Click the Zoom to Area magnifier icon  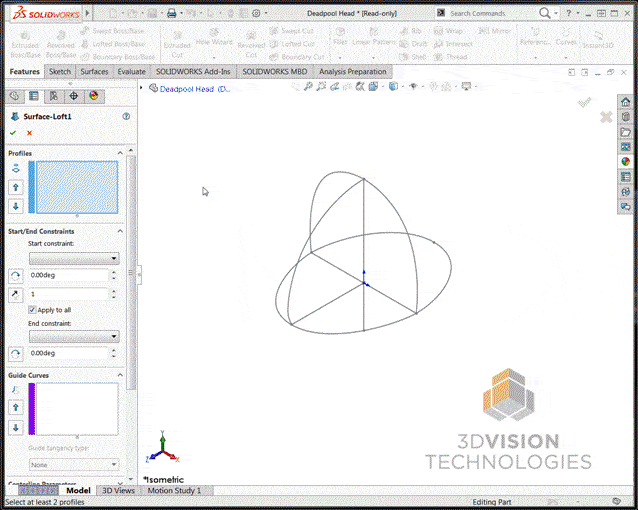tap(321, 86)
